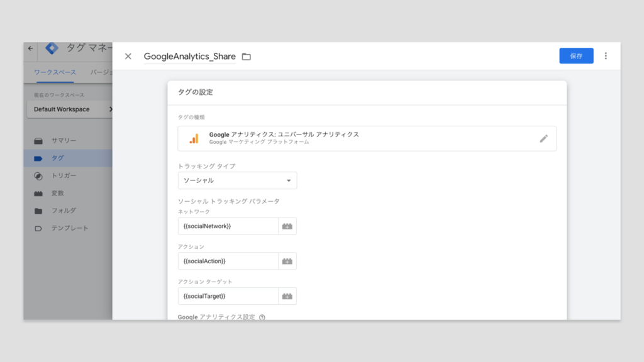
Task: Edit the GoogleAnalytics_Share tag name field
Action: pyautogui.click(x=189, y=57)
